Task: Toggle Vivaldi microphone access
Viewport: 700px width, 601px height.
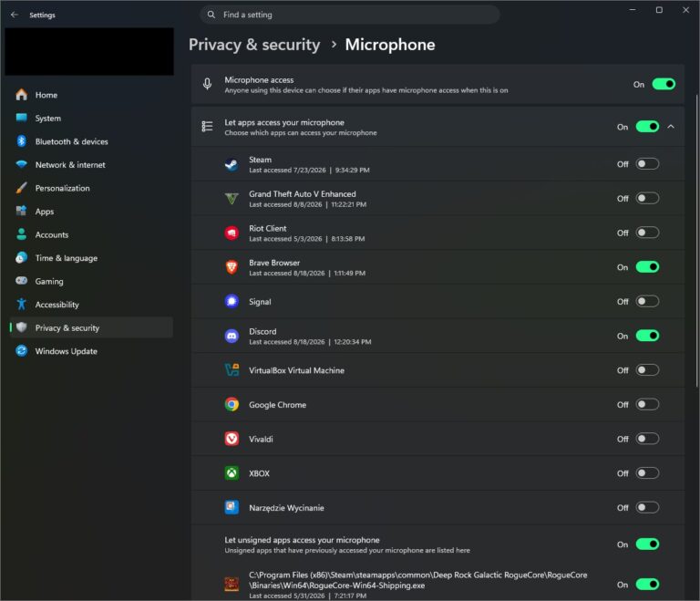Action: [647, 439]
